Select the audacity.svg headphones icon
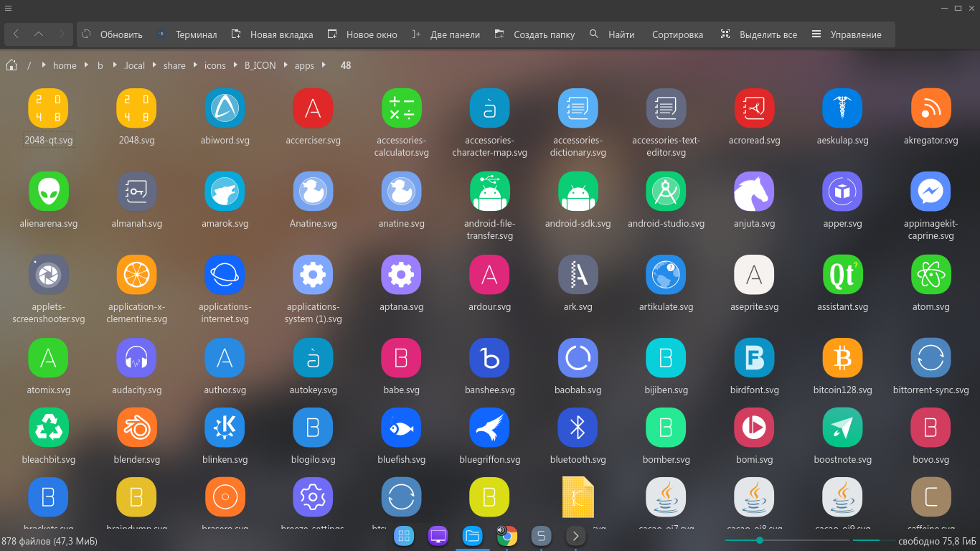Viewport: 980px width, 551px height. pos(136,358)
